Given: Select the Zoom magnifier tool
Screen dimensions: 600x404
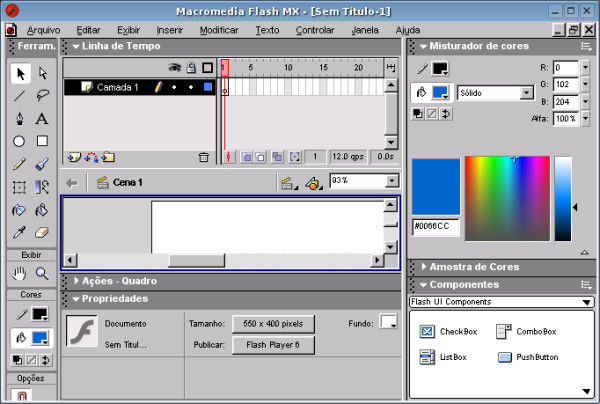Looking at the screenshot, I should [42, 273].
